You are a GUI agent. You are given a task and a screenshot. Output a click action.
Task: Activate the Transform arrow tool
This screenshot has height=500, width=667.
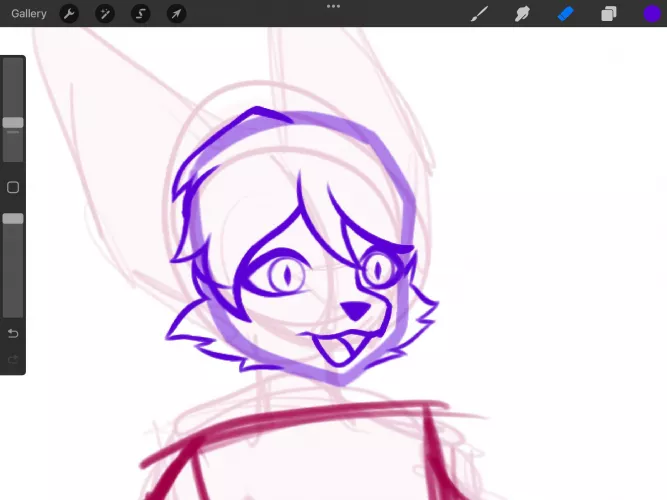point(176,14)
